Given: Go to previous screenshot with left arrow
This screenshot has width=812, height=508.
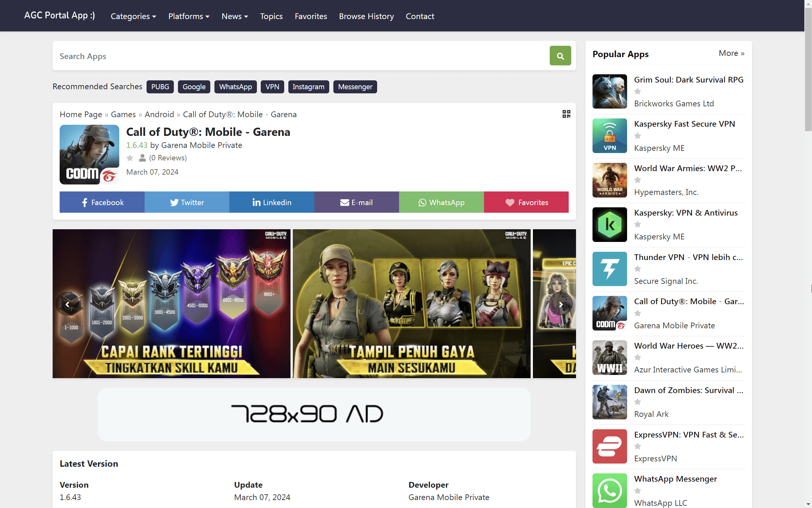Looking at the screenshot, I should point(68,304).
